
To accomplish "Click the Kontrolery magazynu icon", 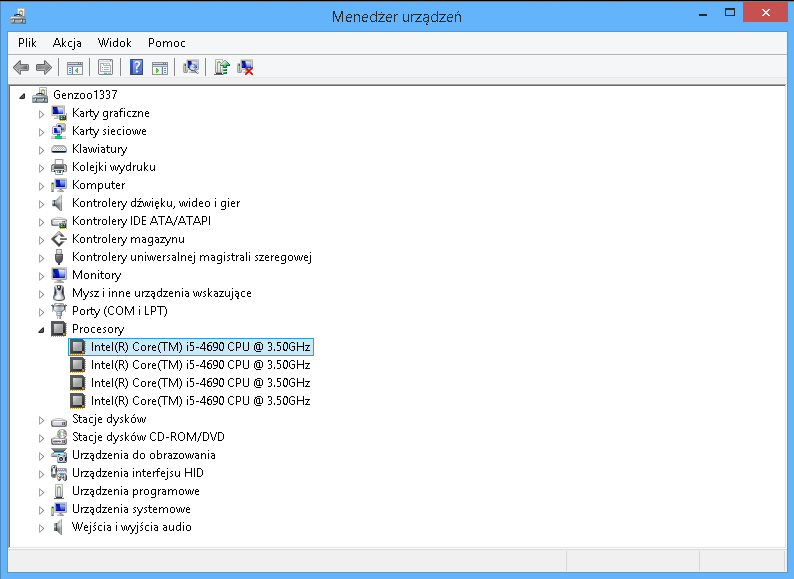I will (59, 239).
